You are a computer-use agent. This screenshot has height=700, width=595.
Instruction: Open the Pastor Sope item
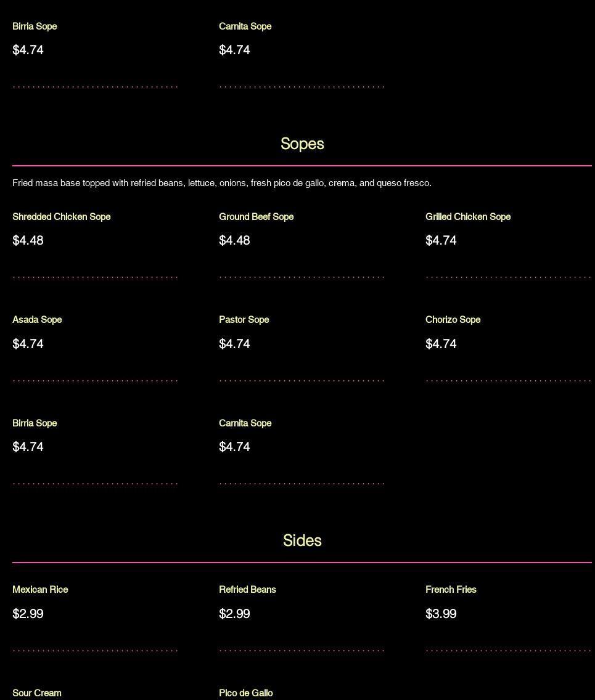(244, 320)
